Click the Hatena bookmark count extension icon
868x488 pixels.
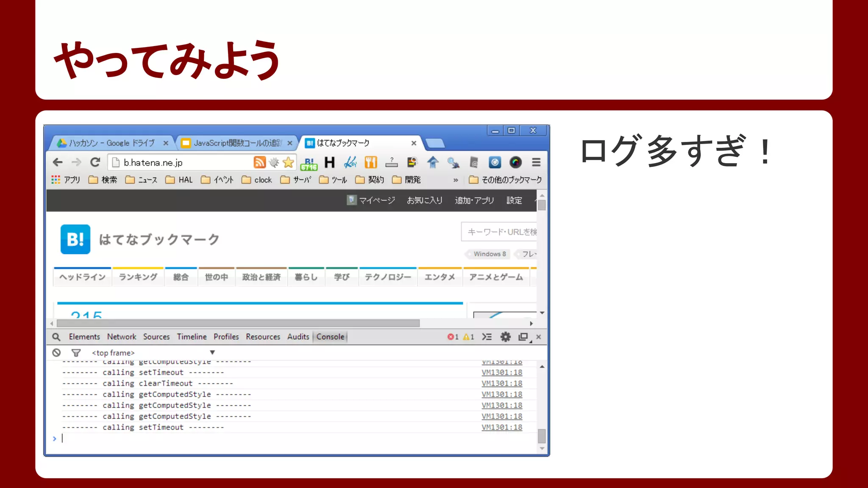pos(309,163)
